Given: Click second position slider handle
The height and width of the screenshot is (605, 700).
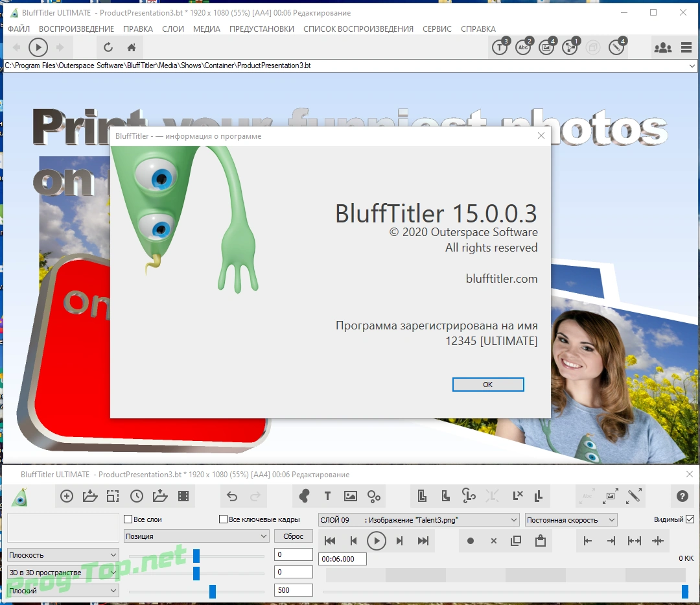Looking at the screenshot, I should [x=196, y=573].
